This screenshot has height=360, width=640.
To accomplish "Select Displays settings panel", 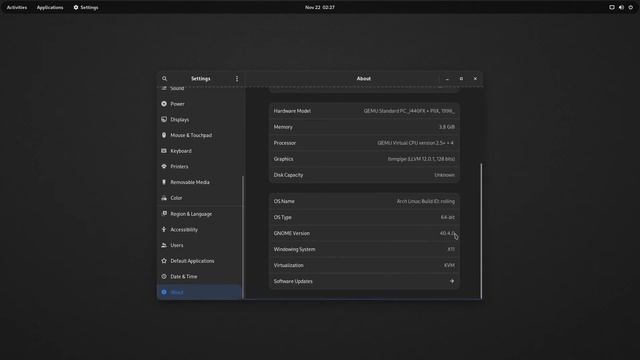I will click(x=200, y=120).
